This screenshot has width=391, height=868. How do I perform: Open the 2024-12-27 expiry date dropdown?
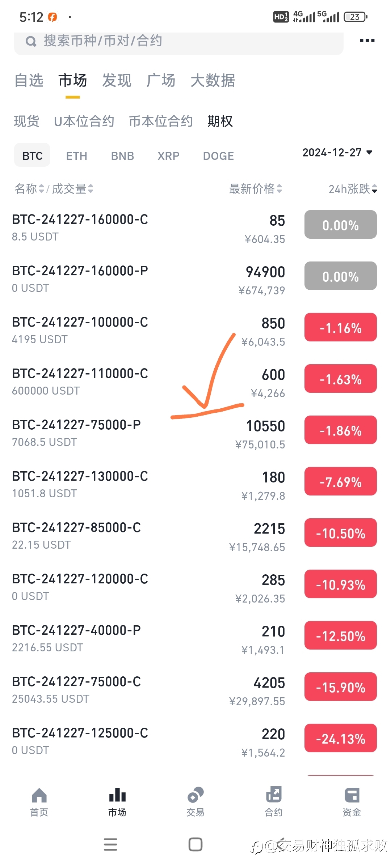pyautogui.click(x=337, y=152)
